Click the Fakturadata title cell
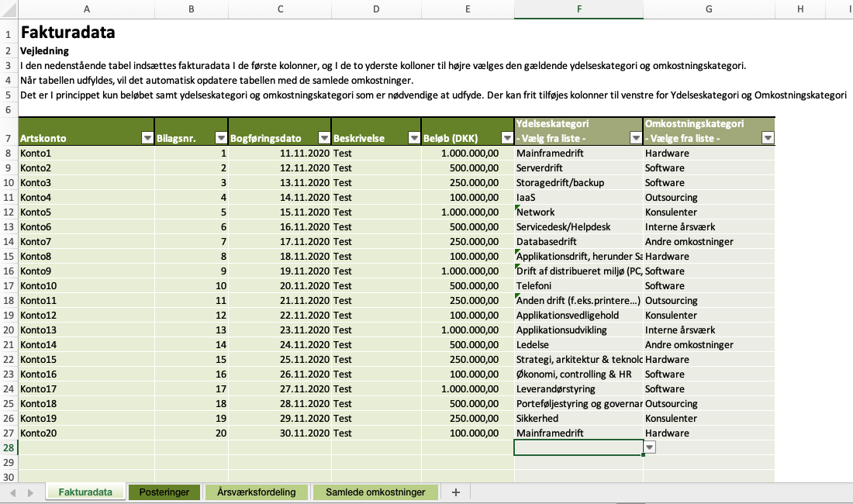 click(x=85, y=33)
